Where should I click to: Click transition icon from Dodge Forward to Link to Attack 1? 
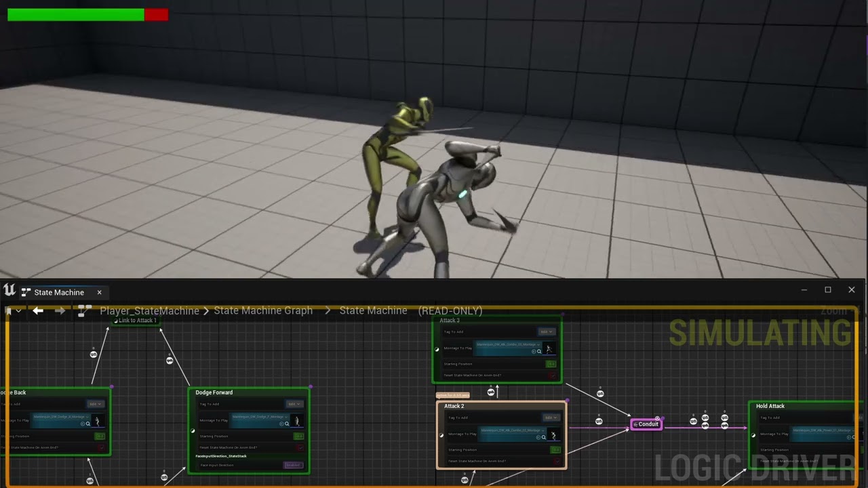(170, 360)
